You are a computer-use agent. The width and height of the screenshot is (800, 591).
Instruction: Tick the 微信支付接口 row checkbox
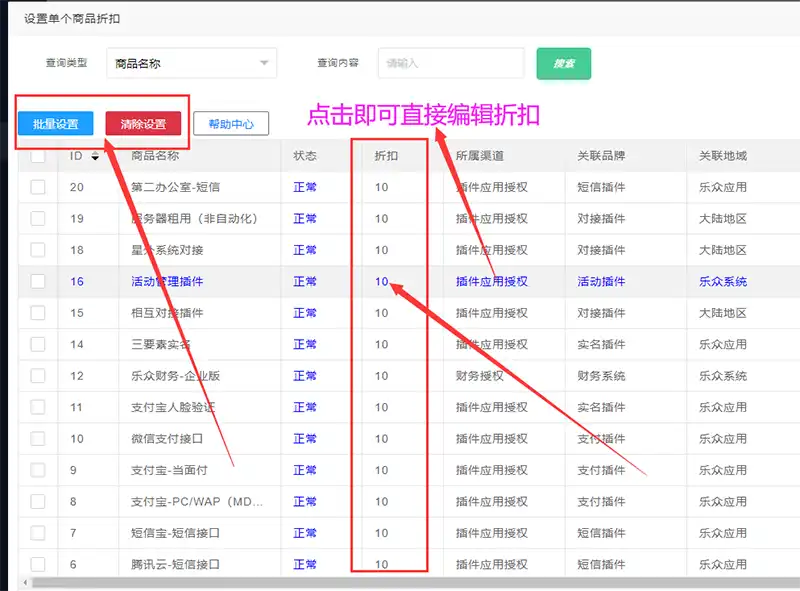pyautogui.click(x=38, y=438)
